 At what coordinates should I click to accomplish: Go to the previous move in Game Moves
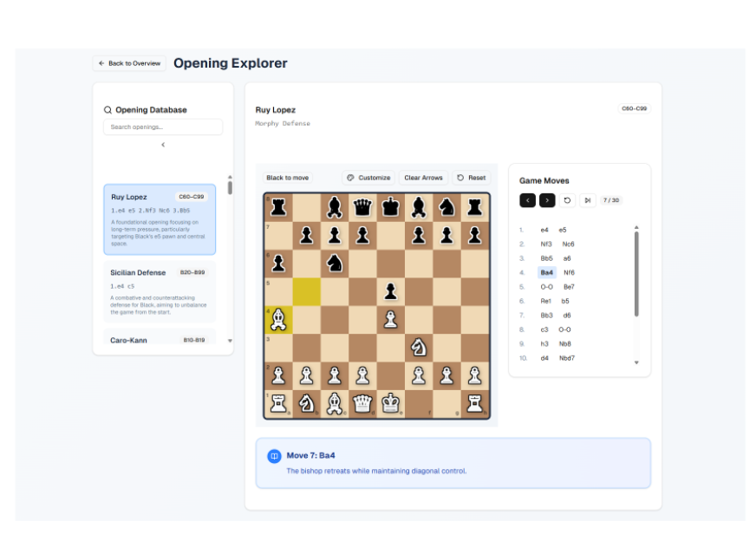[527, 200]
